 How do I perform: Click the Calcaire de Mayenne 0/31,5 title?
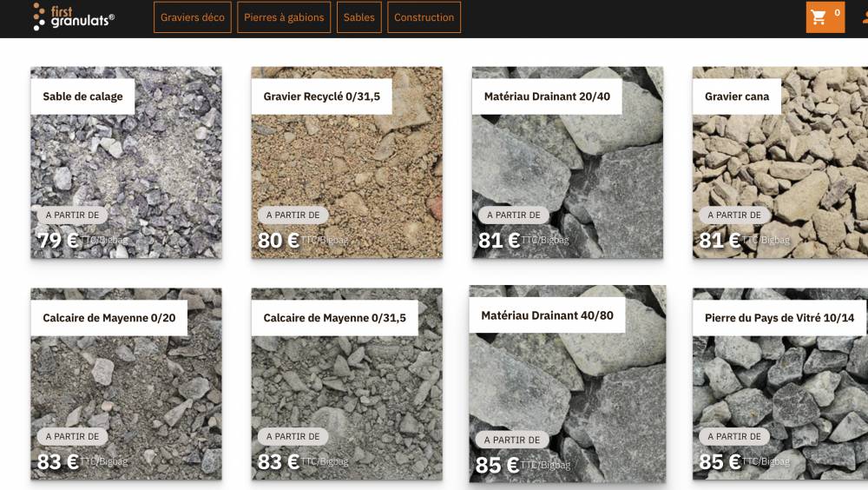tap(334, 318)
